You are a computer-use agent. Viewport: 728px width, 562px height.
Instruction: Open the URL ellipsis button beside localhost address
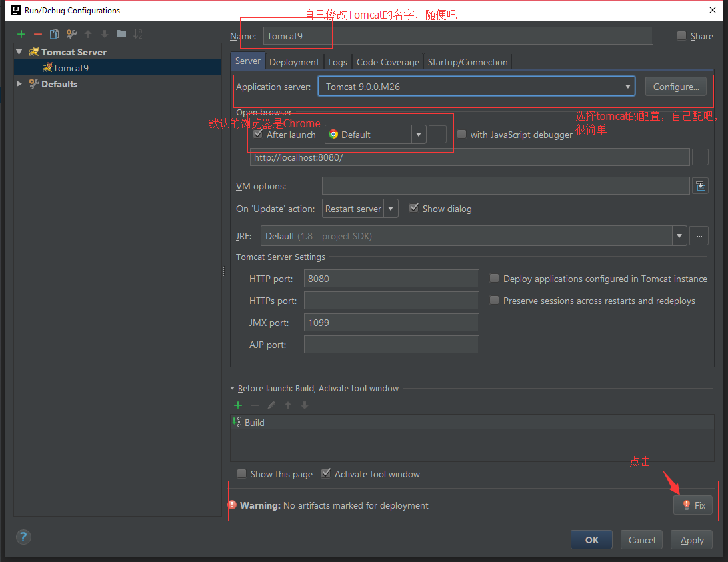[x=700, y=157]
